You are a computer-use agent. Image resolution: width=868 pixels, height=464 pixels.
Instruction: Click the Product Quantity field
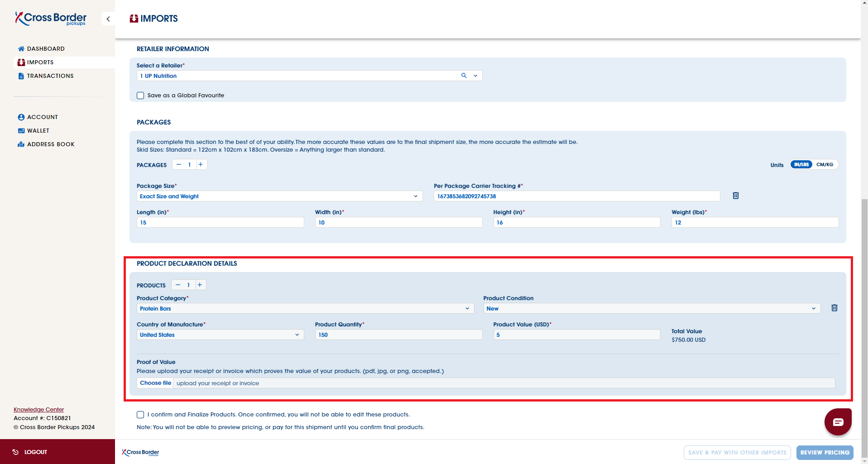(398, 335)
